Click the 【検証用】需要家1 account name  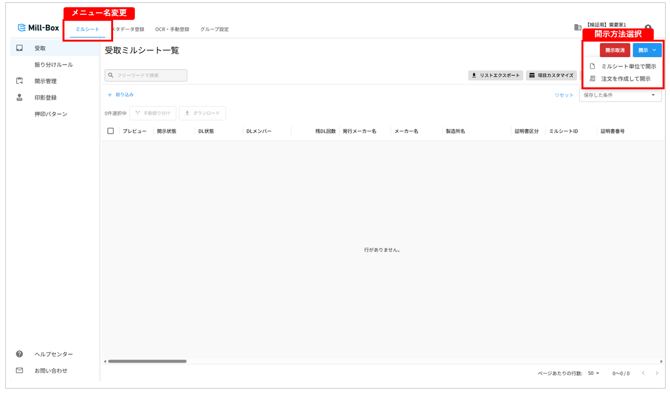point(606,25)
